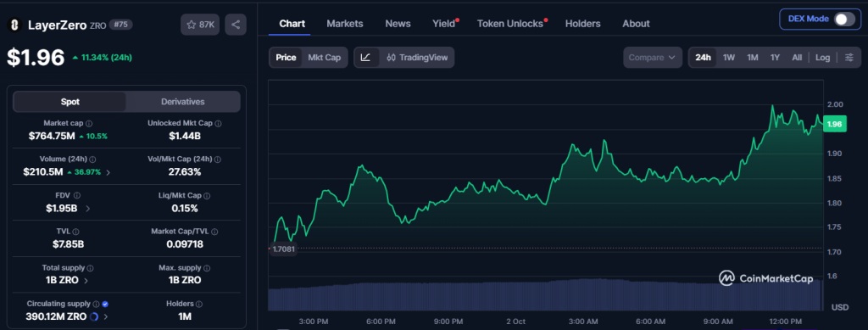868x330 pixels.
Task: Click the LayerZero coin logo icon
Action: coord(14,25)
